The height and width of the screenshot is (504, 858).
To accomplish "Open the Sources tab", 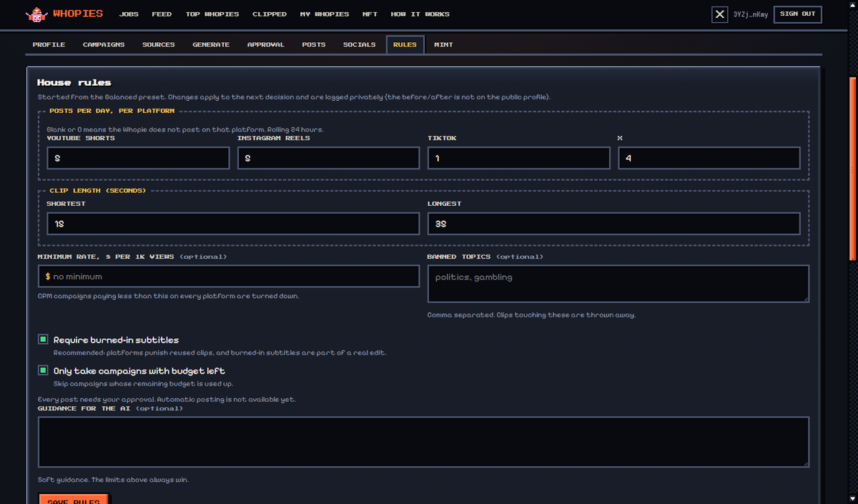I will (x=159, y=44).
